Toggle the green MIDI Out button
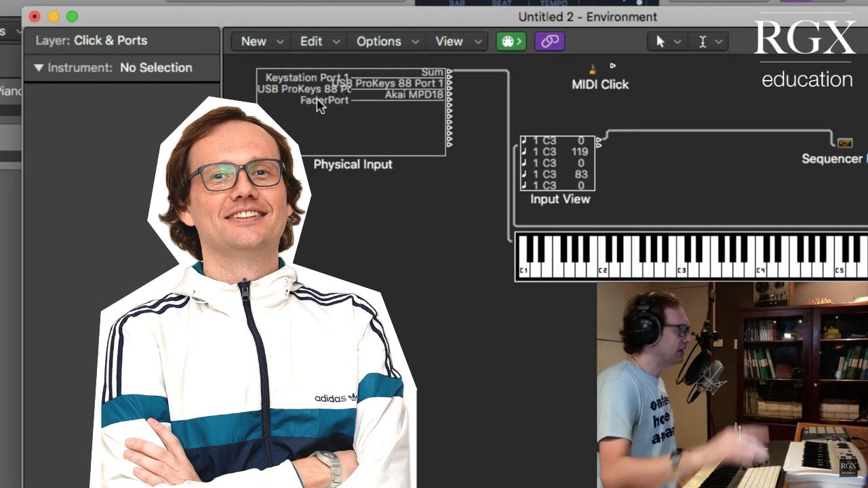The height and width of the screenshot is (488, 868). click(x=511, y=41)
